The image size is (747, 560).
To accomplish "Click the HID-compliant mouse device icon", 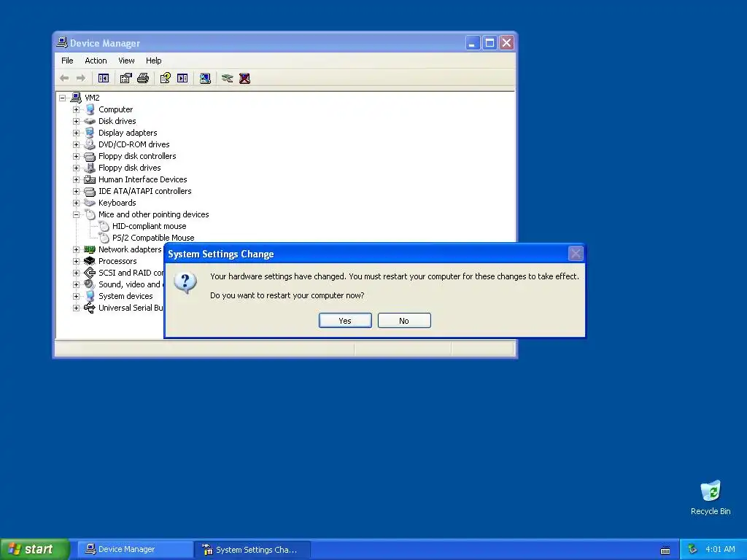I will (104, 226).
